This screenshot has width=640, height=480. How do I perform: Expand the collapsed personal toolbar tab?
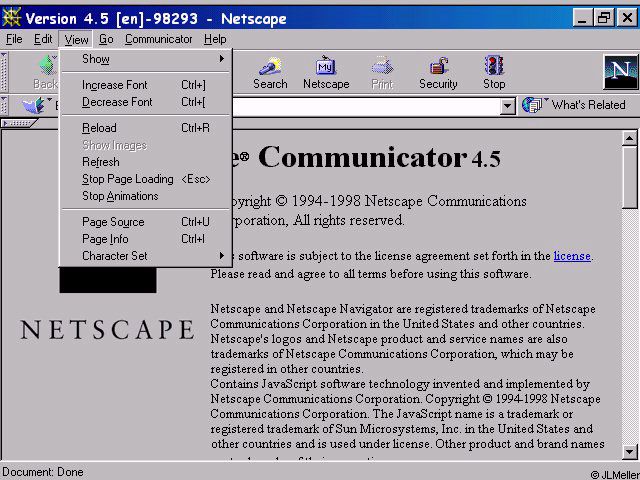[19, 123]
